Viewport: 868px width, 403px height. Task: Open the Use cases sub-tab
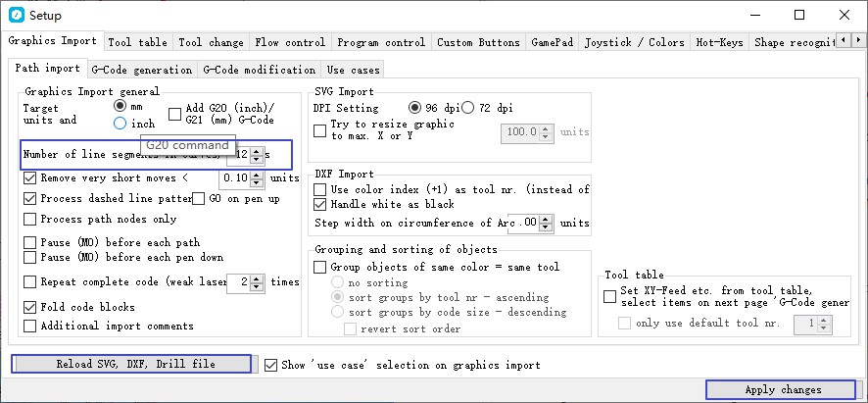click(353, 70)
